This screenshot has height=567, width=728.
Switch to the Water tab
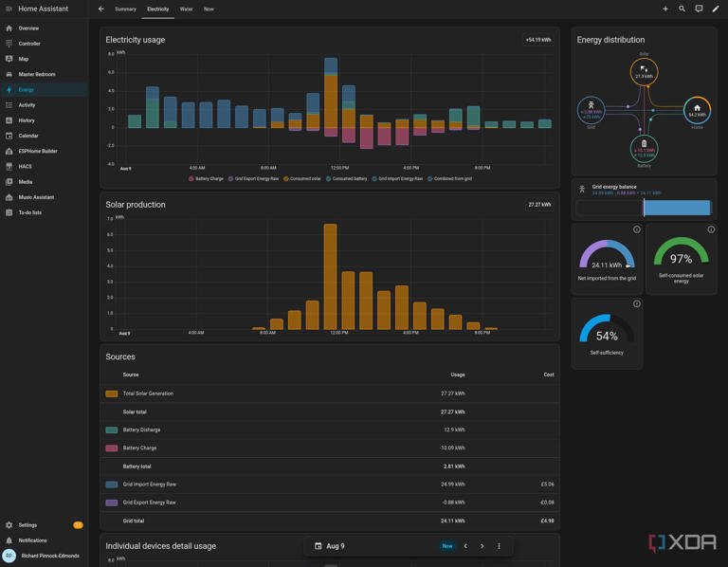186,9
